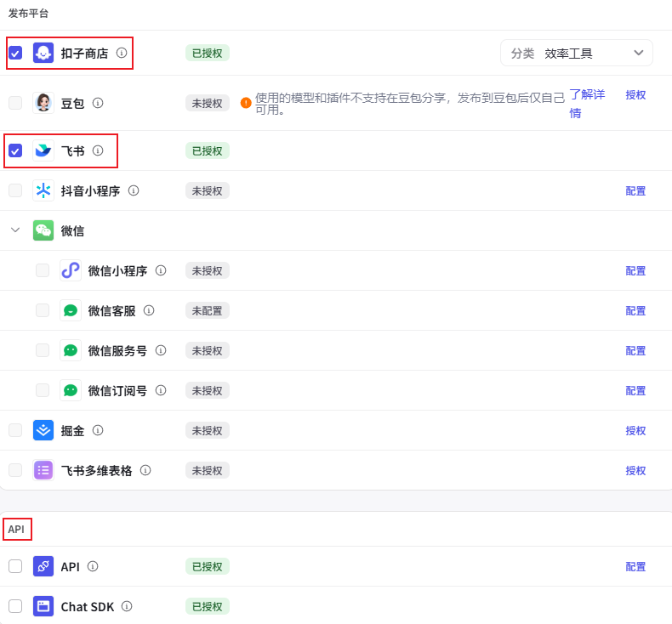This screenshot has width=672, height=624.
Task: Collapse the 微信 group chevron
Action: pyautogui.click(x=15, y=230)
